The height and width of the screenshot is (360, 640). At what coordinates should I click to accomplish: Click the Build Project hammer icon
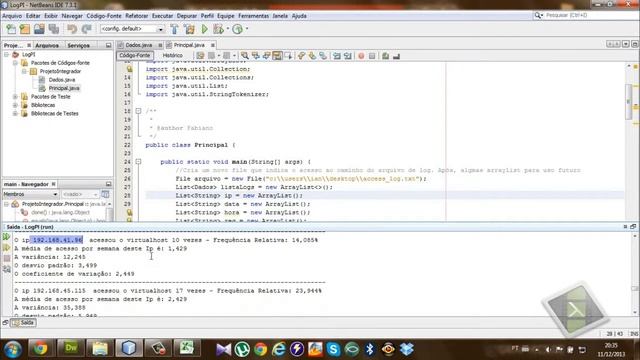pos(174,29)
